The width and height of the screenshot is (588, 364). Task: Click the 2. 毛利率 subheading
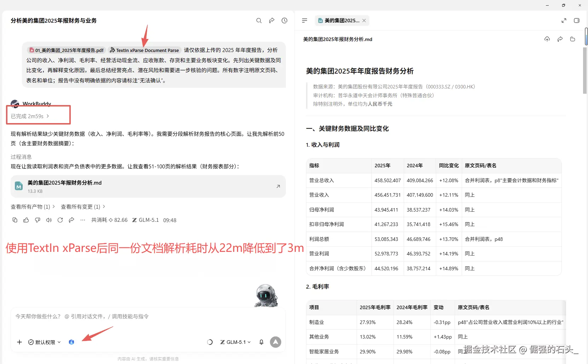point(318,287)
